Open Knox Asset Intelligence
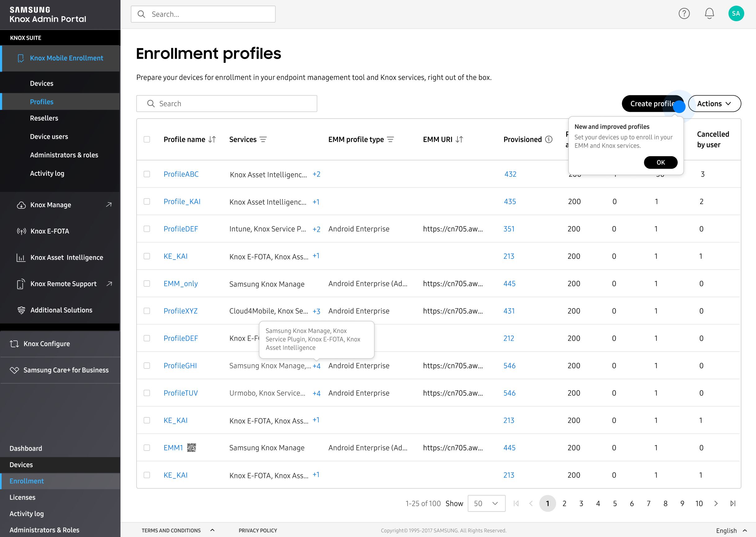The image size is (756, 537). (66, 257)
